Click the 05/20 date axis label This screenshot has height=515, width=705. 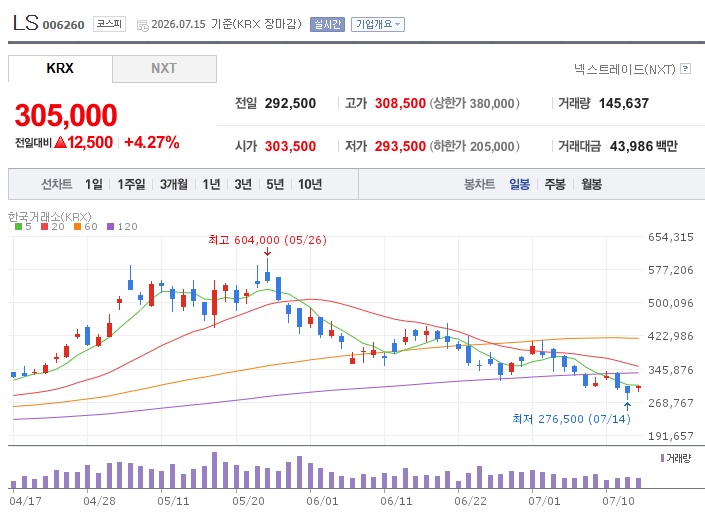[248, 501]
